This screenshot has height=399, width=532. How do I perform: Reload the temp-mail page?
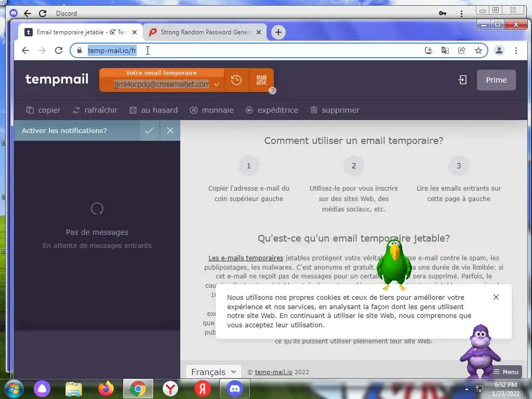pyautogui.click(x=59, y=50)
